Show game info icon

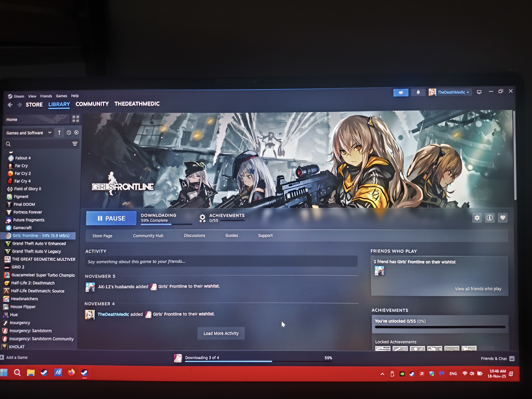(489, 218)
